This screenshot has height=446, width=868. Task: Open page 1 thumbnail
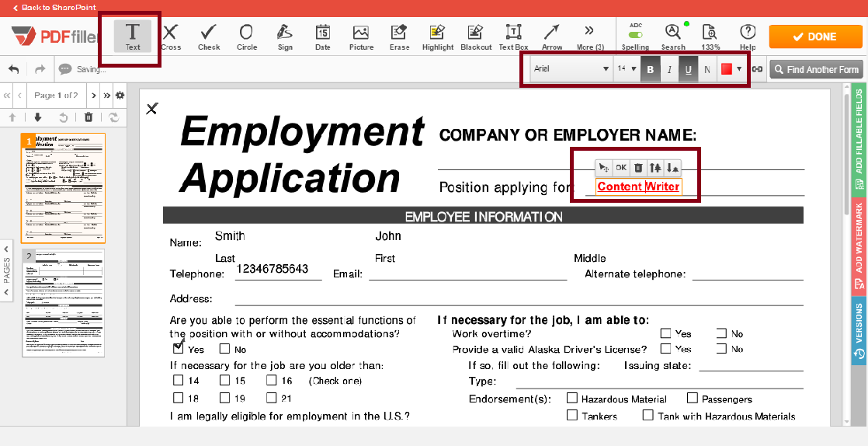(63, 188)
